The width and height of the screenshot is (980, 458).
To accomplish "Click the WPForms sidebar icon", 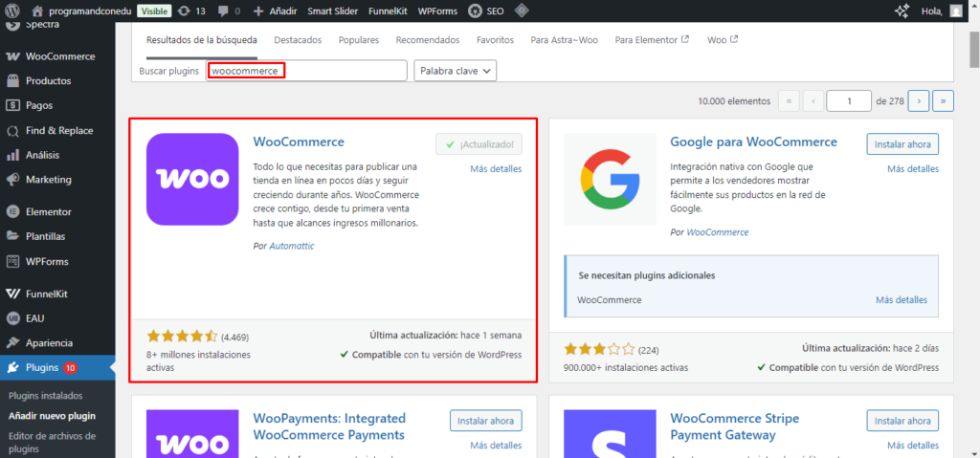I will click(13, 261).
